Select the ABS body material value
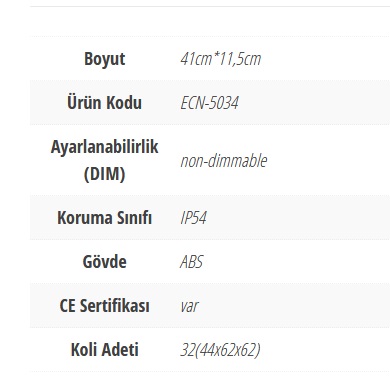 pos(191,262)
